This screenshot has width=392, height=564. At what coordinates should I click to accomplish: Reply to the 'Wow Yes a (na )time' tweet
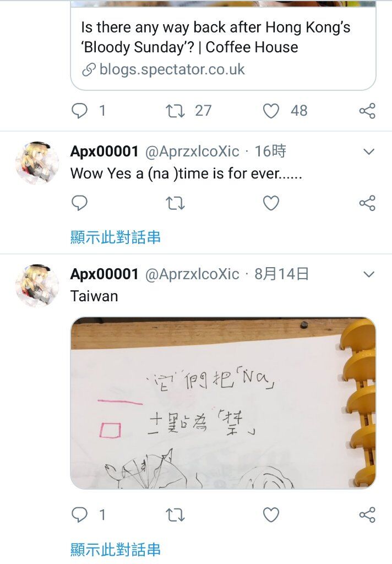point(79,203)
